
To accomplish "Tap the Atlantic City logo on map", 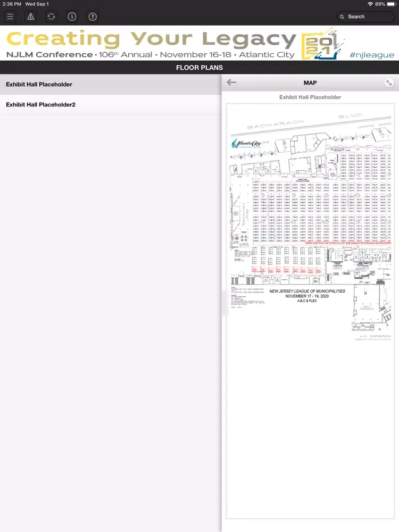I will 246,144.
